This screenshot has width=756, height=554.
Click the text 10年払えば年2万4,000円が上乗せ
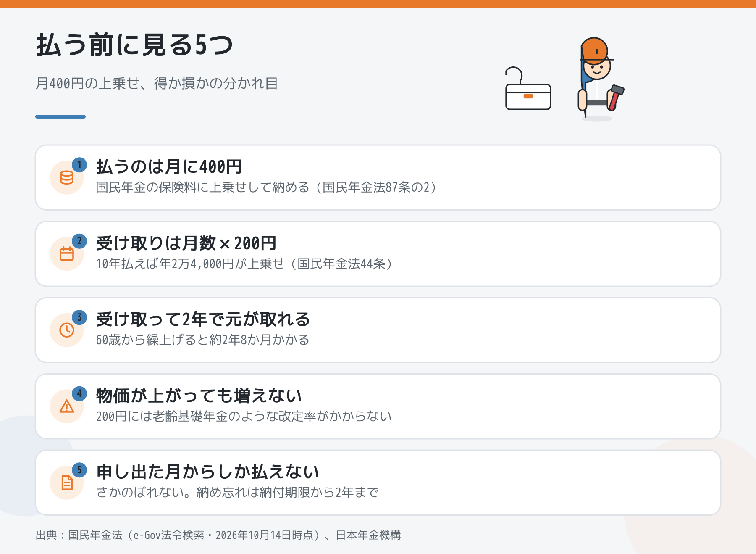pyautogui.click(x=190, y=264)
